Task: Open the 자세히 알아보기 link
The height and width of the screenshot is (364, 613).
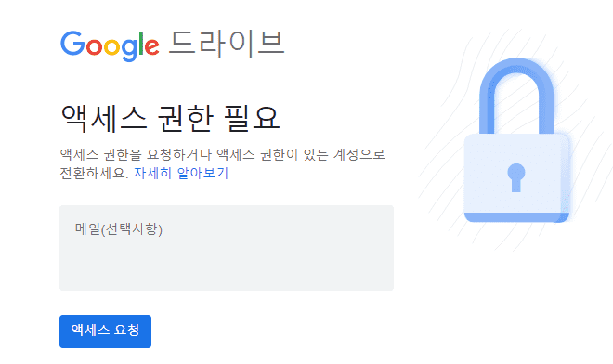Action: click(181, 173)
